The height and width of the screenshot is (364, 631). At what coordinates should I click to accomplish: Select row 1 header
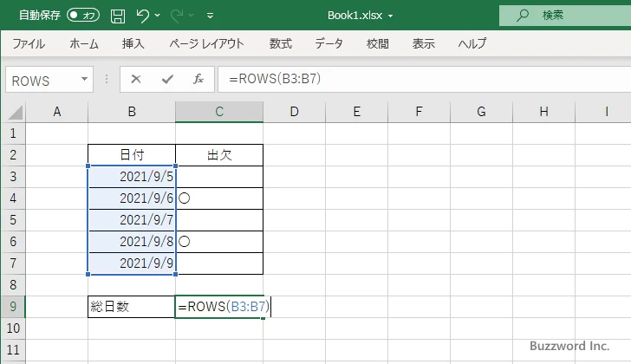13,133
